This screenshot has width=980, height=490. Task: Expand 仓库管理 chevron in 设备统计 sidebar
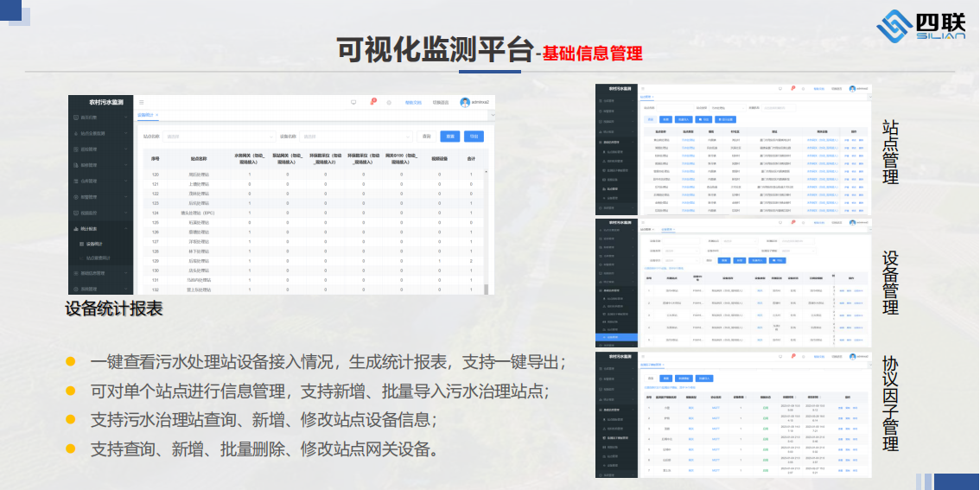pos(125,181)
